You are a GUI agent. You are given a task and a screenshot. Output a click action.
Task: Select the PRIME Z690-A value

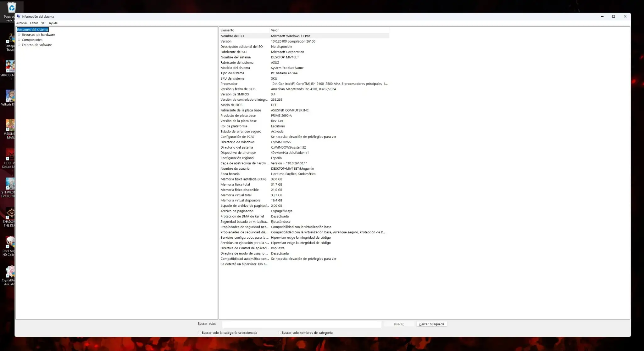281,116
